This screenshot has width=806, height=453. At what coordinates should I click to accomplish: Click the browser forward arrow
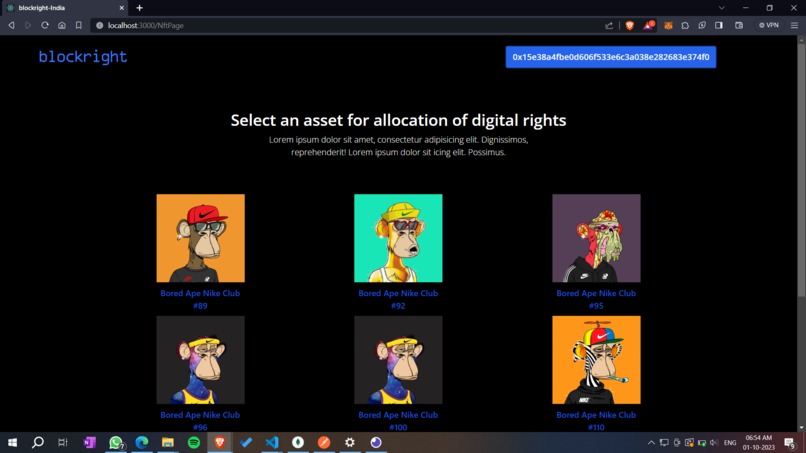(28, 25)
